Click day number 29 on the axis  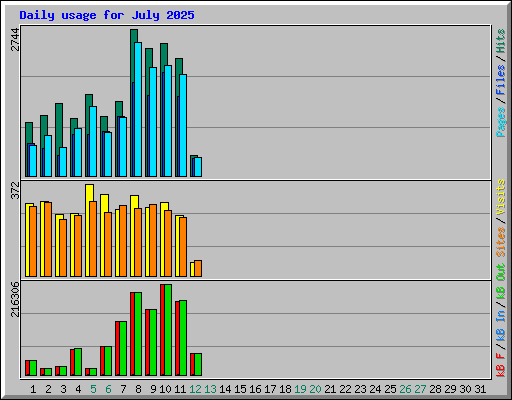click(x=450, y=389)
